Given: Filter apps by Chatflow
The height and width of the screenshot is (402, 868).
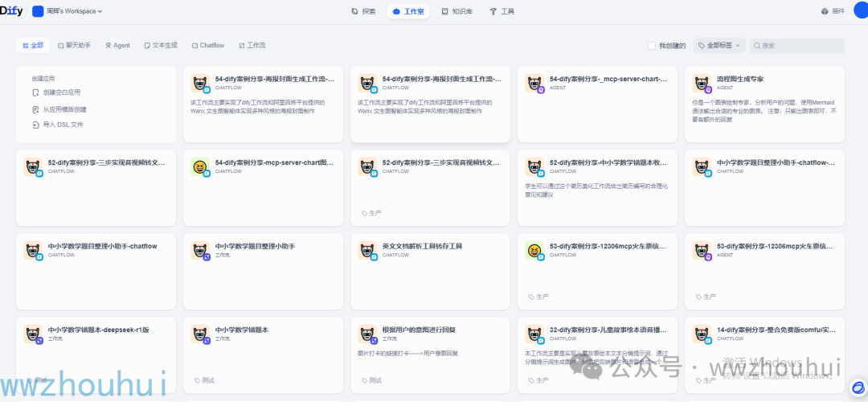Looking at the screenshot, I should coord(208,45).
